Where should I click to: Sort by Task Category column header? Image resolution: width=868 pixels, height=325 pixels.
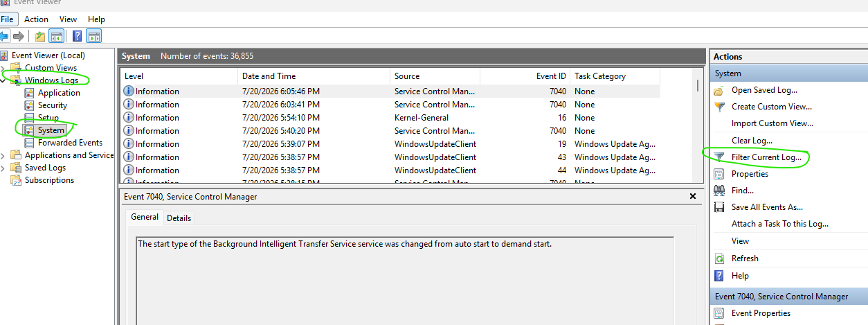[615, 76]
